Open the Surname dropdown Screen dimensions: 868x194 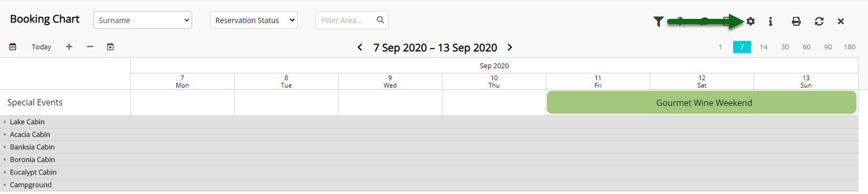pyautogui.click(x=143, y=20)
